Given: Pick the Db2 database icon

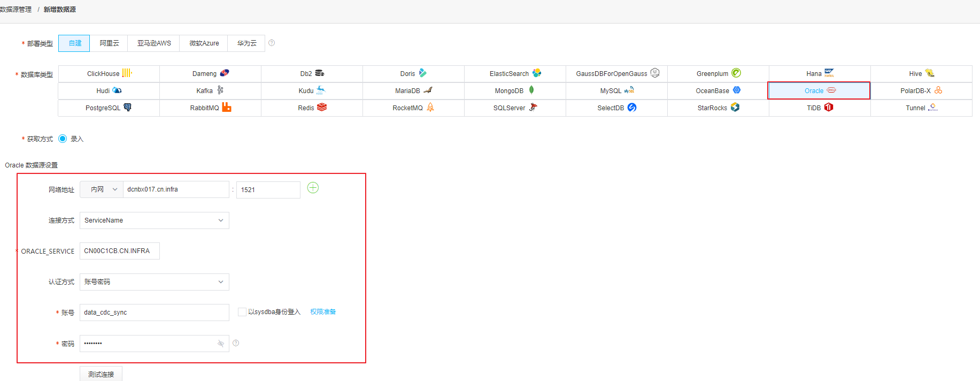Looking at the screenshot, I should coord(320,73).
